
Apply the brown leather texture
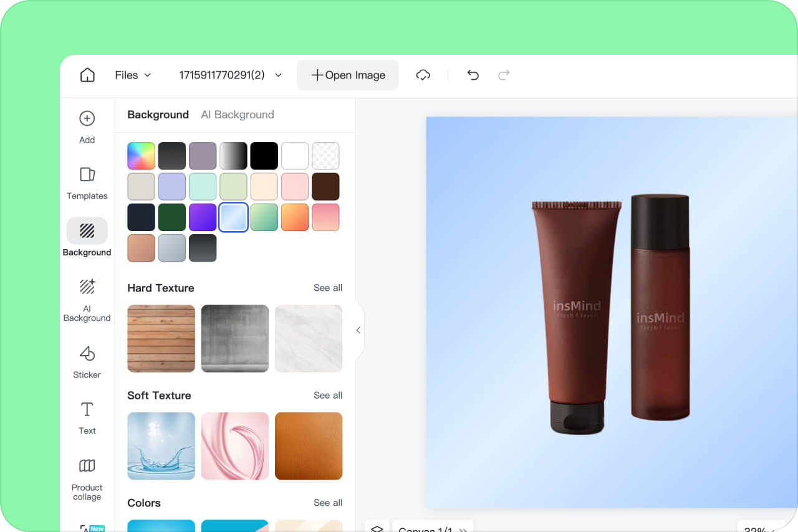[309, 446]
